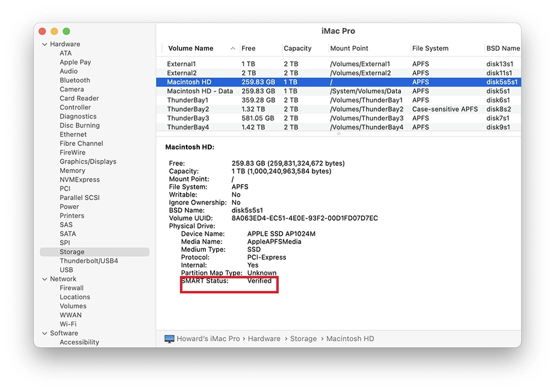Screen dimensions: 555x392
Task: Select the External1 volume row
Action: point(338,64)
